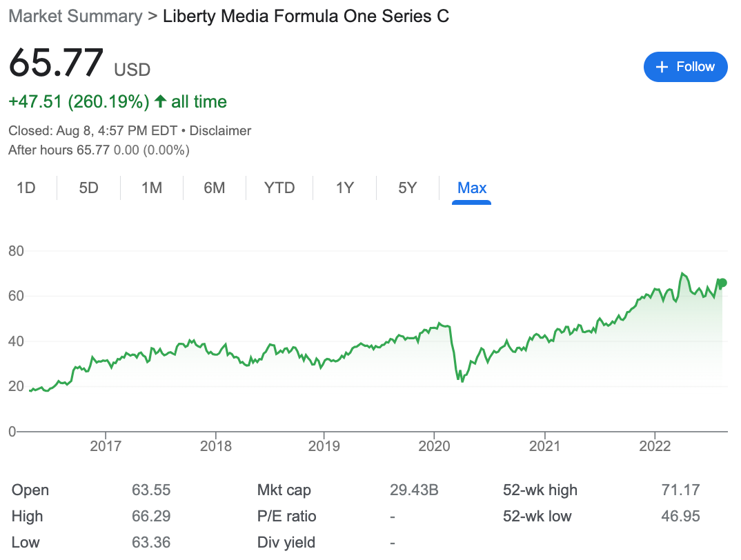Click the 2018 axis label
The height and width of the screenshot is (560, 741).
pyautogui.click(x=215, y=446)
